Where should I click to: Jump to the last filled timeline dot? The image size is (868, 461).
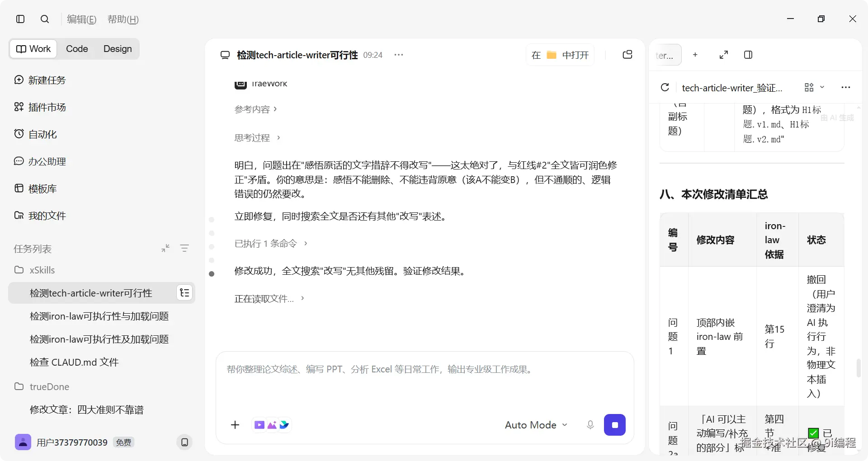coord(212,273)
